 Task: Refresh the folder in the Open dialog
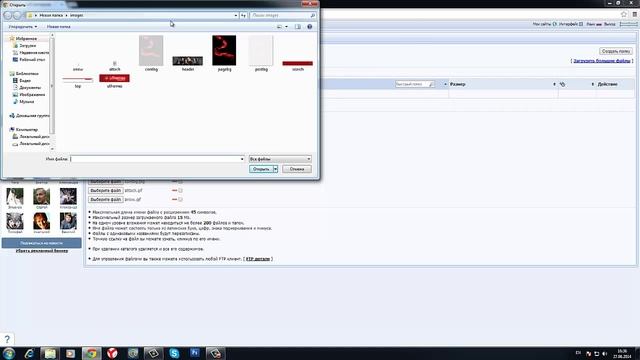[x=243, y=16]
